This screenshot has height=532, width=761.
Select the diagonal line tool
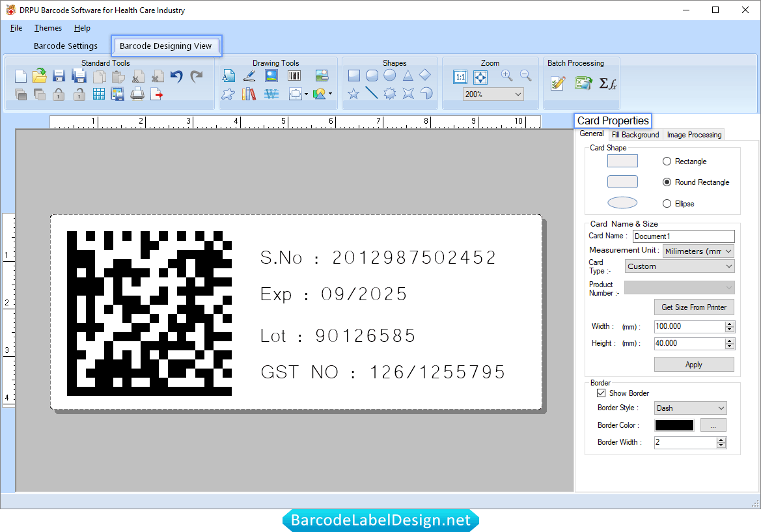(372, 92)
